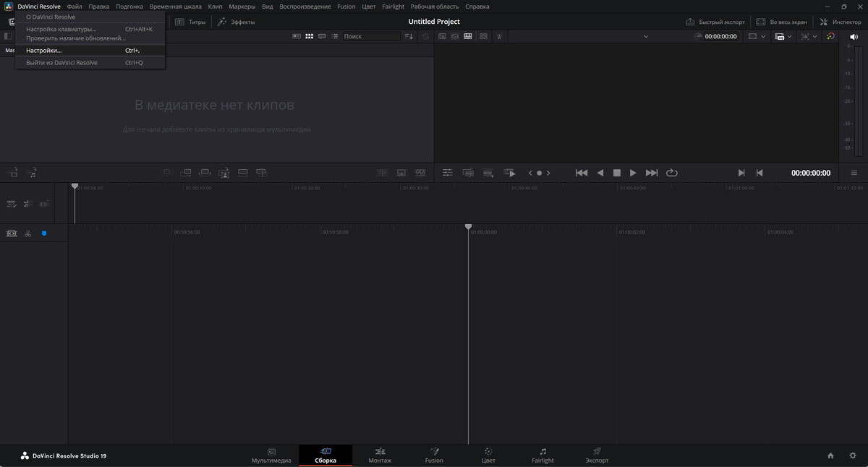Click the jog wheel dot control

tap(539, 173)
